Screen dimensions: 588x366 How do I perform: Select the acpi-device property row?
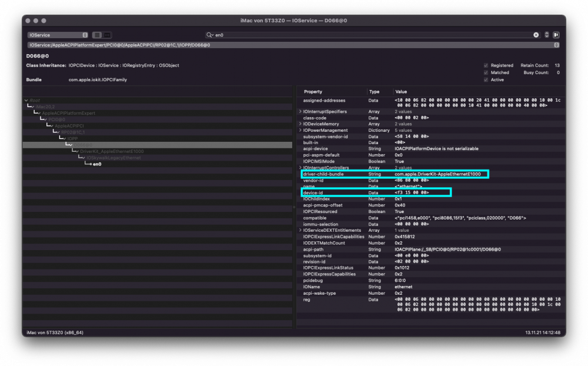pyautogui.click(x=431, y=149)
